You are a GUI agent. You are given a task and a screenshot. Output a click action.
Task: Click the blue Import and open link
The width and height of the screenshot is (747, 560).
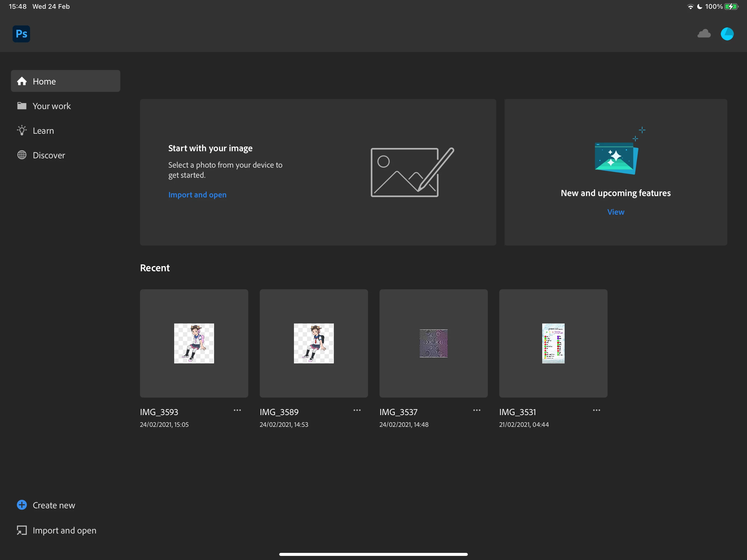tap(197, 194)
